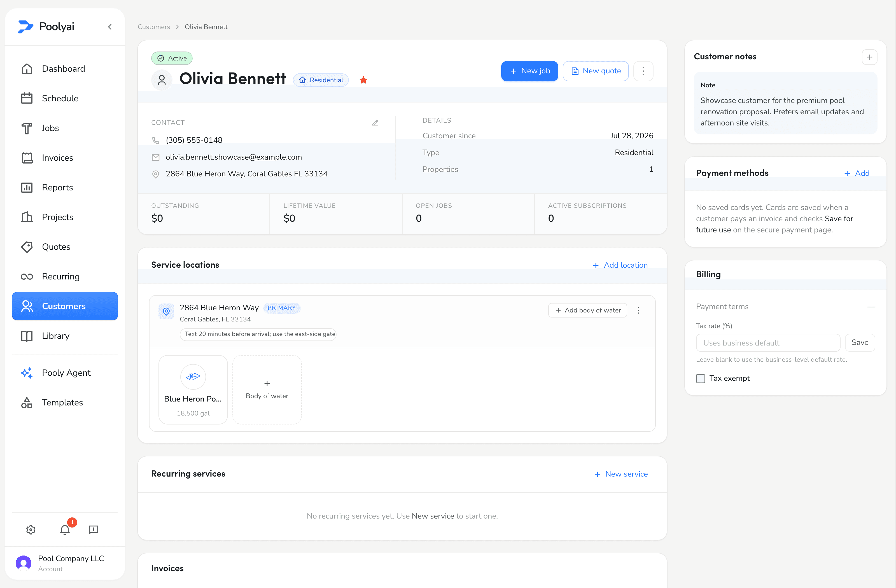
Task: Click the Residential type badge
Action: tap(321, 80)
